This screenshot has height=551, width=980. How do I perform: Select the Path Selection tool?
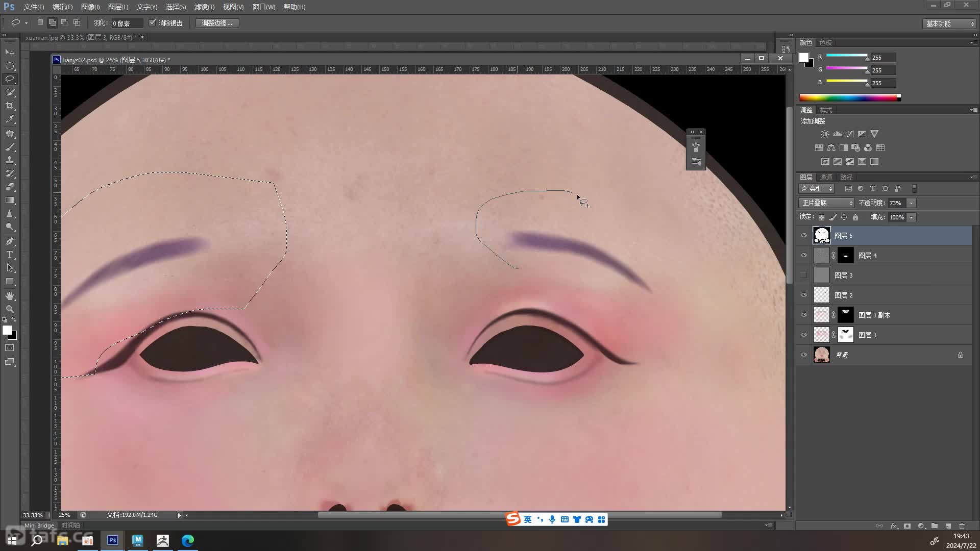click(10, 268)
